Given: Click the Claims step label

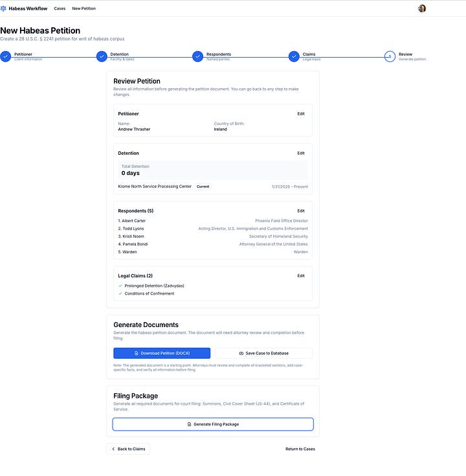Looking at the screenshot, I should [x=309, y=54].
